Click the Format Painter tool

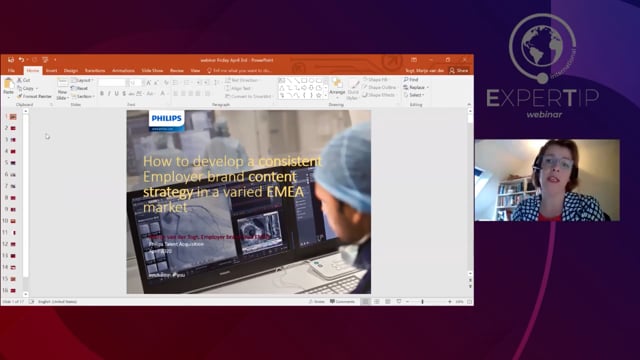pyautogui.click(x=34, y=96)
